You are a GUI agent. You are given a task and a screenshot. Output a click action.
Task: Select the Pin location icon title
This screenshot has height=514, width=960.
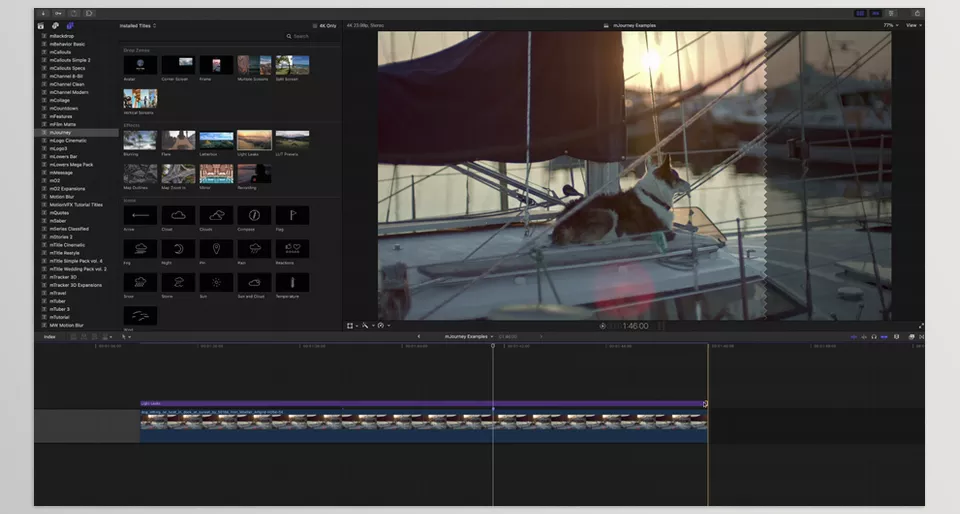pos(216,248)
